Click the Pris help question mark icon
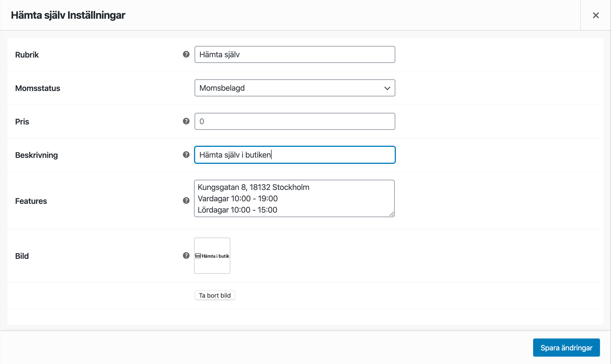Screen dimensions: 611x364 pyautogui.click(x=186, y=121)
